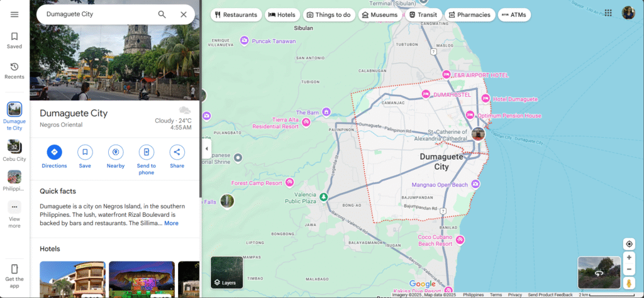Viewport: 644px width, 298px height.
Task: Click Mangnao Open Beach marker
Action: 475,184
